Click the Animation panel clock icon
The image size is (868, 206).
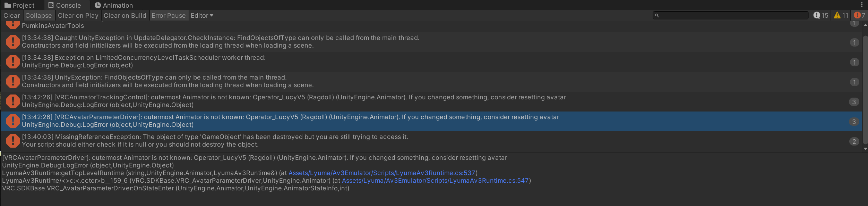(x=98, y=5)
